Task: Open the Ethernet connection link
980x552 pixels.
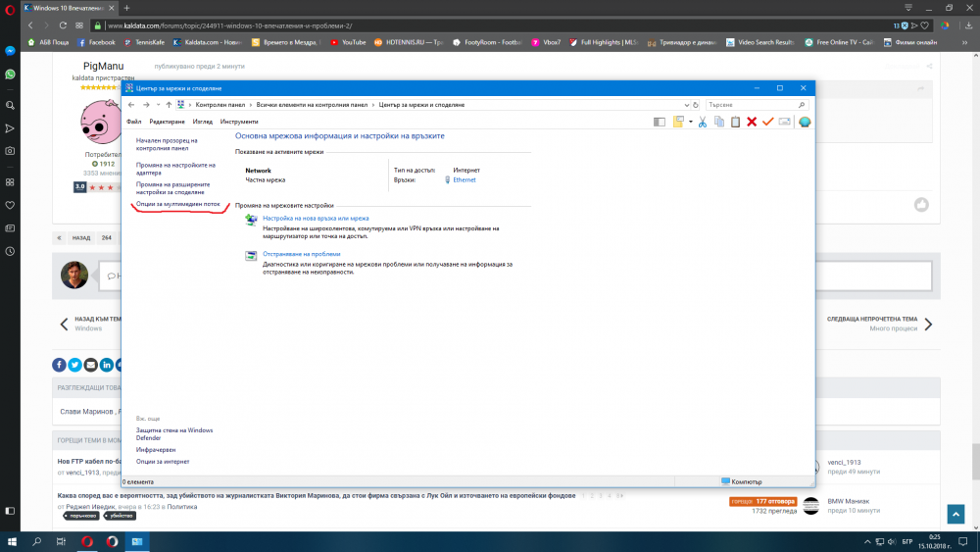Action: click(465, 180)
